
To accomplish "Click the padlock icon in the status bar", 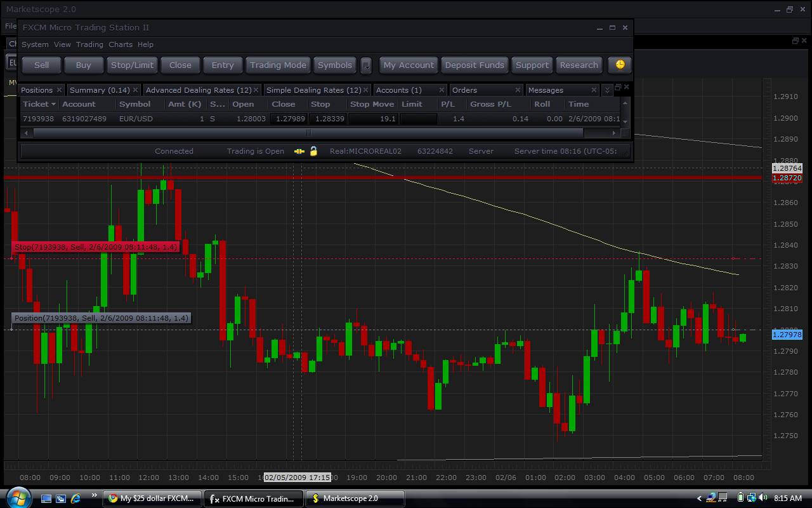I will coord(313,151).
